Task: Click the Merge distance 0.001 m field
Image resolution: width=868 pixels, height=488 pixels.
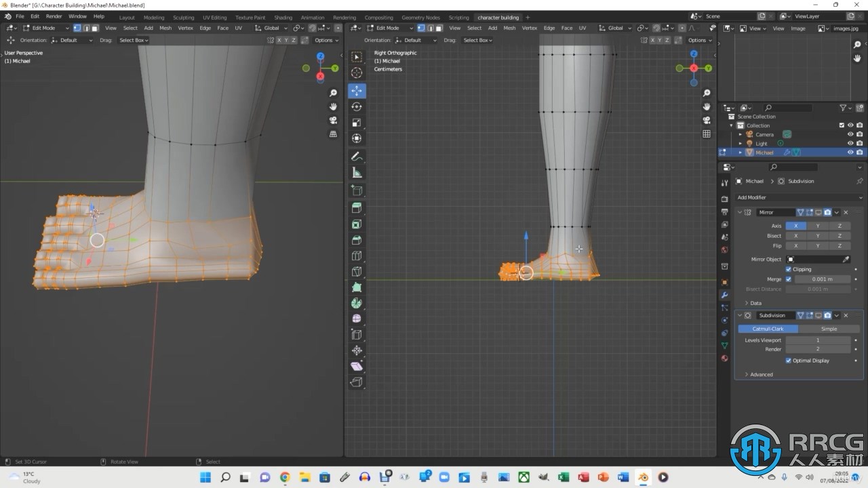Action: (x=823, y=279)
